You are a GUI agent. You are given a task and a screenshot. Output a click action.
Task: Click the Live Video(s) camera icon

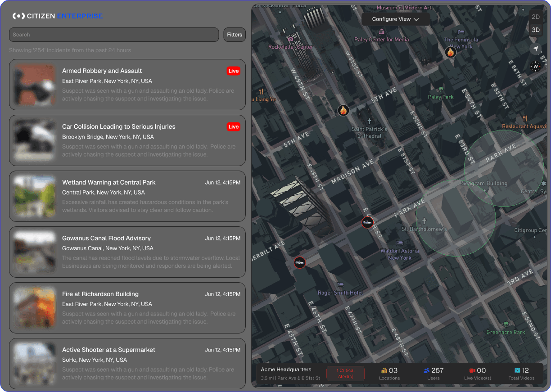pyautogui.click(x=472, y=370)
